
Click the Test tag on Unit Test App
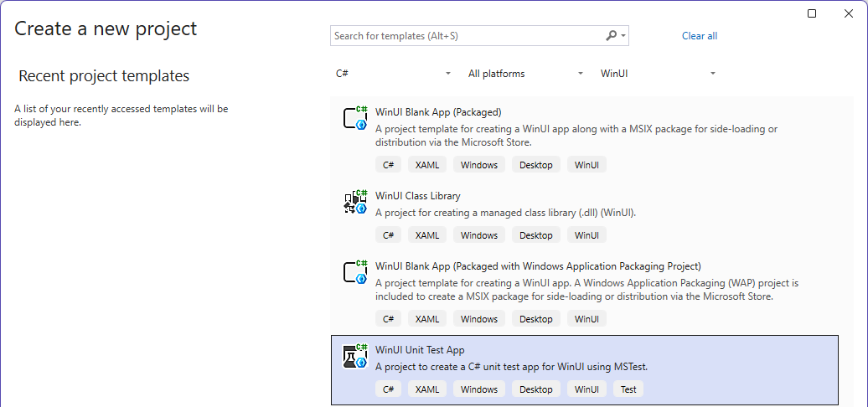tap(628, 389)
